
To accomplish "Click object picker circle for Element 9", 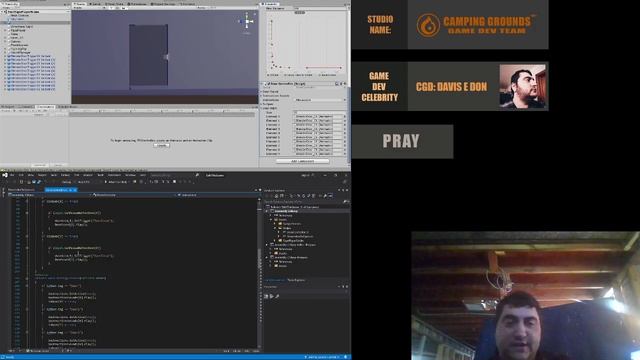I will click(x=345, y=154).
